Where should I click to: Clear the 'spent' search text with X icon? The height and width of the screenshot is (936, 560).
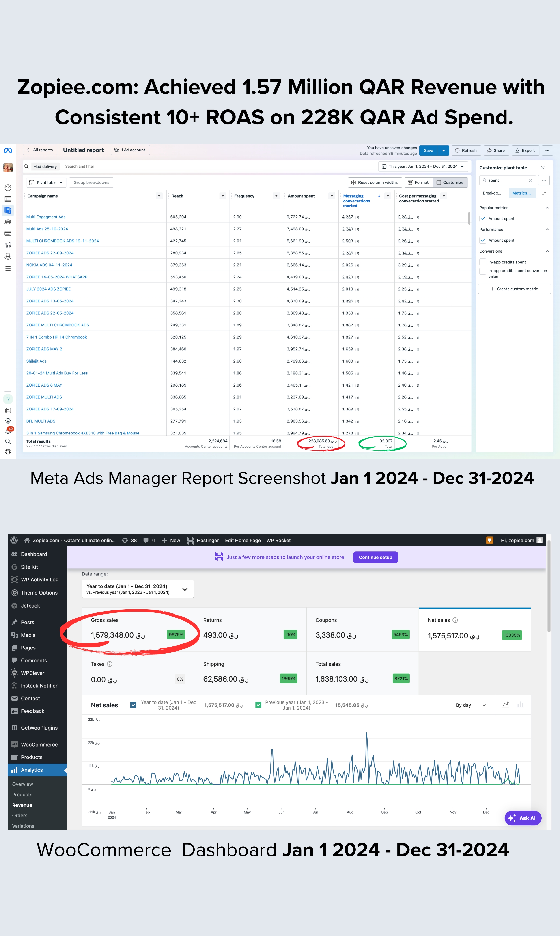tap(530, 180)
